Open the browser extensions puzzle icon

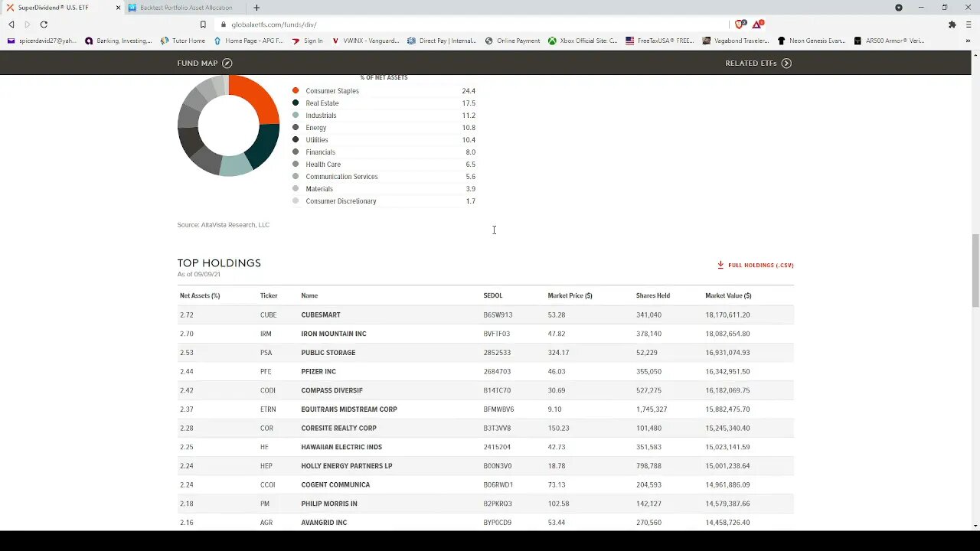coord(952,24)
